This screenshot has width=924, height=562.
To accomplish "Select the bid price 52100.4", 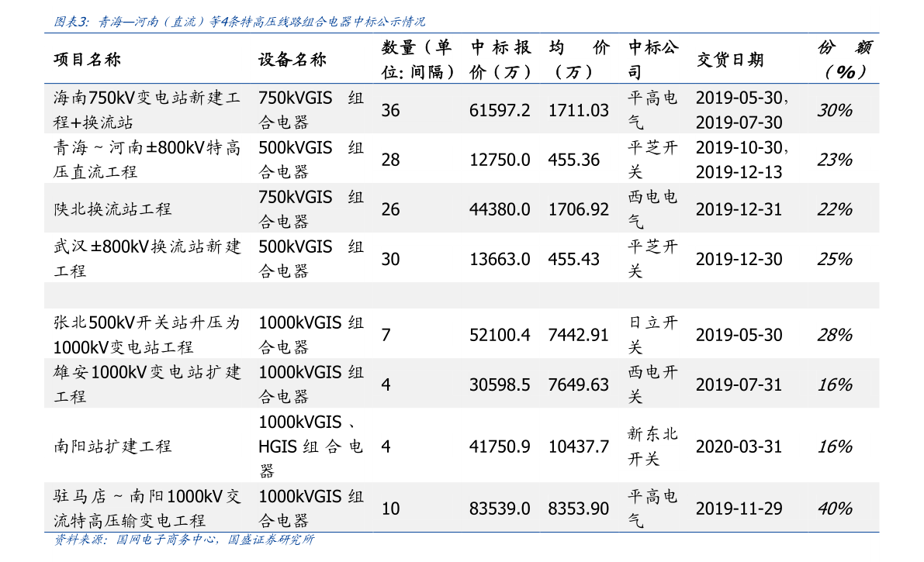I will coord(500,335).
